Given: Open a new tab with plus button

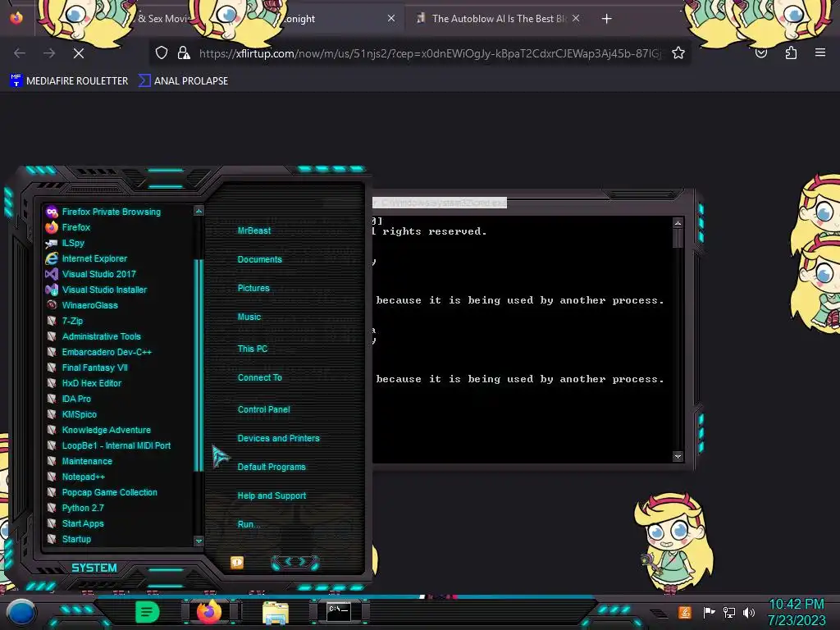Looking at the screenshot, I should click(606, 19).
